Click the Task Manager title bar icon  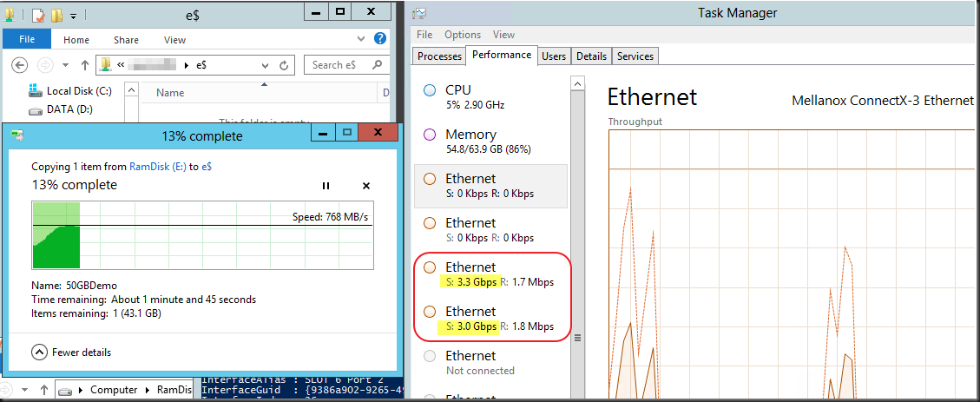tap(420, 12)
